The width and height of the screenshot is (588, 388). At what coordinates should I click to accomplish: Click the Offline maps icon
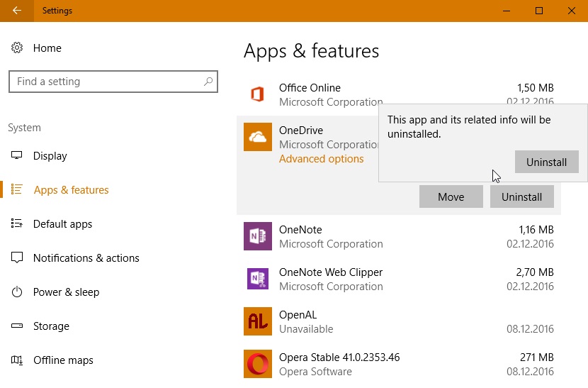coord(17,360)
